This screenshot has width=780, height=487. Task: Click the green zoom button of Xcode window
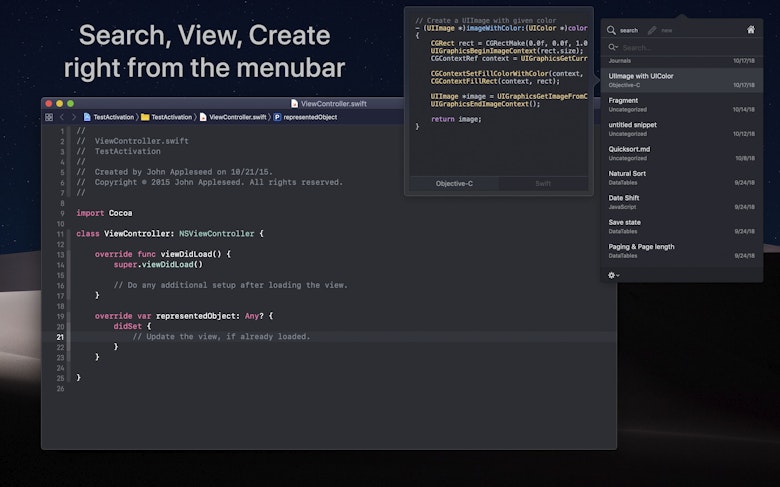71,103
